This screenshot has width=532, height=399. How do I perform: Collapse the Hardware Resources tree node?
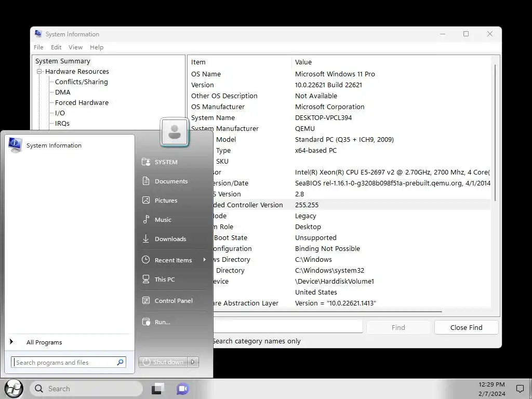coord(39,72)
